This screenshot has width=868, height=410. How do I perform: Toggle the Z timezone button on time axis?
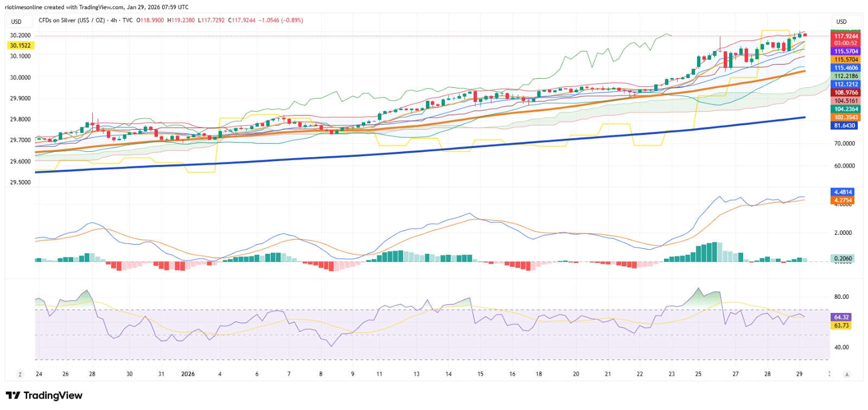20,374
